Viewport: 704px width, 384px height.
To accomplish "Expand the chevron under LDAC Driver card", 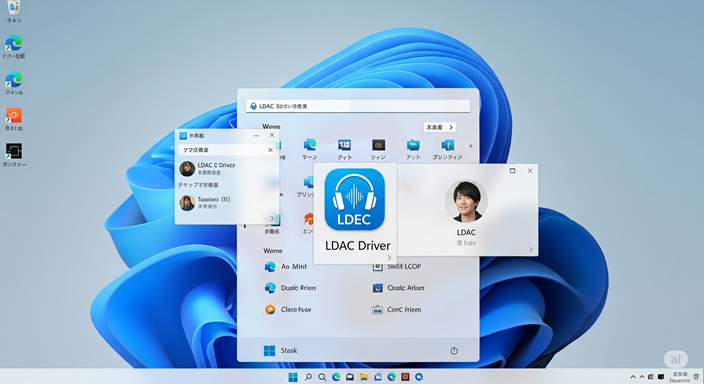I will point(389,257).
